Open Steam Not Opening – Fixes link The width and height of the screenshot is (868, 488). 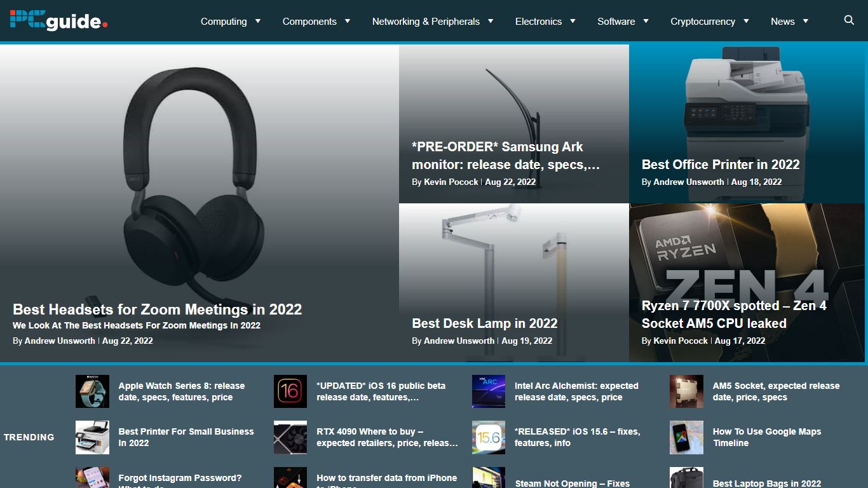tap(573, 484)
